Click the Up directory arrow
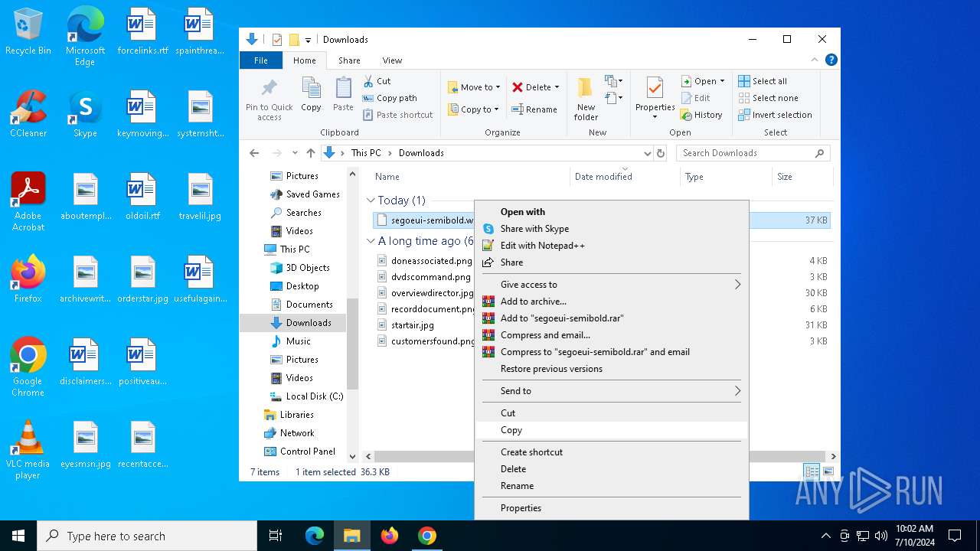The width and height of the screenshot is (980, 551). [x=310, y=153]
